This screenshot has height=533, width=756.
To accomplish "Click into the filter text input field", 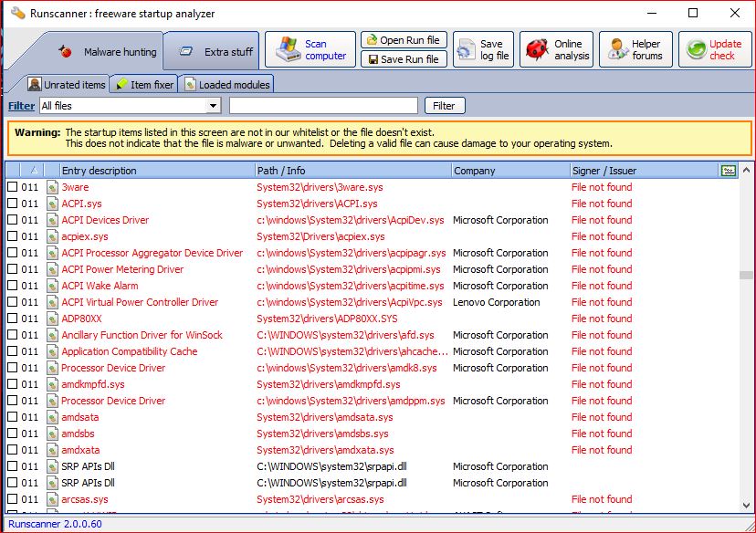I will click(323, 106).
